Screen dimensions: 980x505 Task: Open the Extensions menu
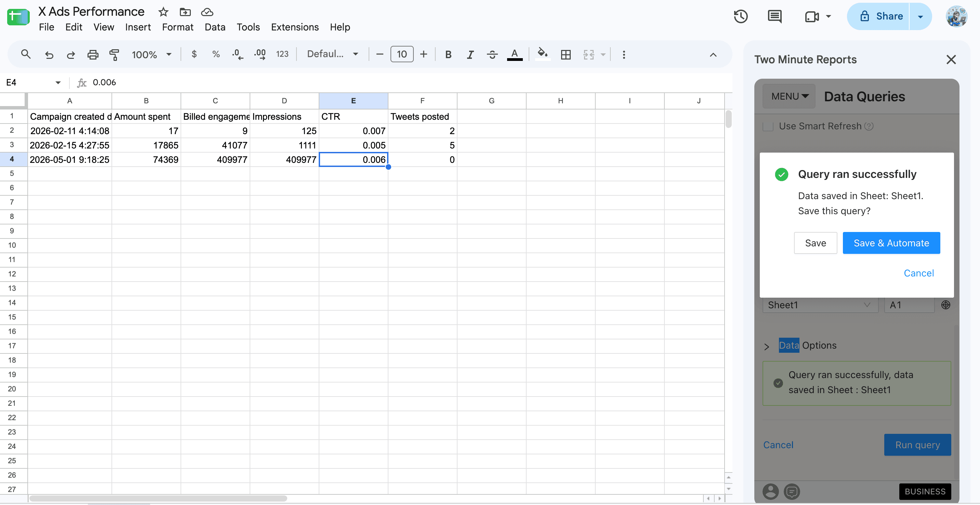(x=294, y=27)
